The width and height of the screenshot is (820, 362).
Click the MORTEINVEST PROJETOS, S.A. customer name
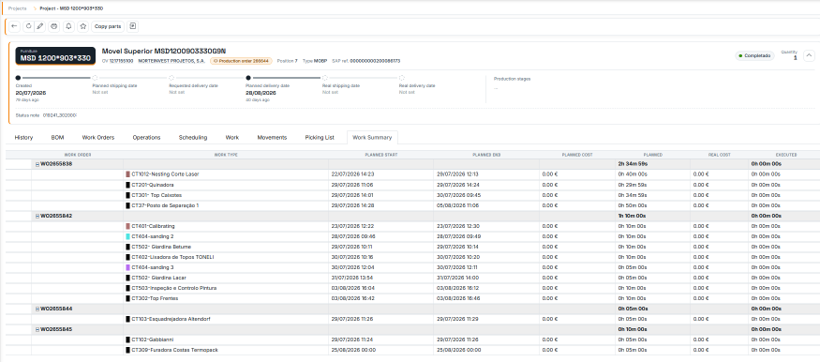172,61
